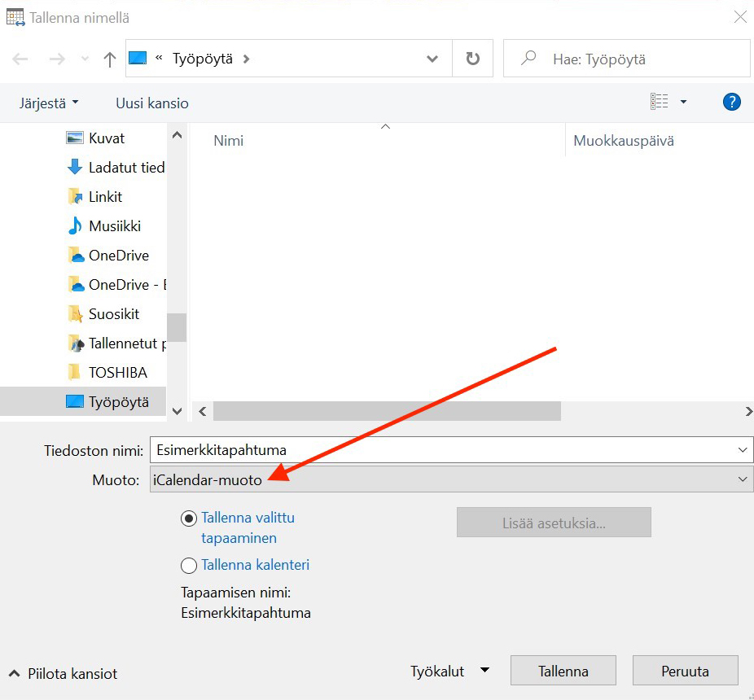Viewport: 754px width, 700px height.
Task: Create folder with Uusi kansio
Action: [x=152, y=103]
